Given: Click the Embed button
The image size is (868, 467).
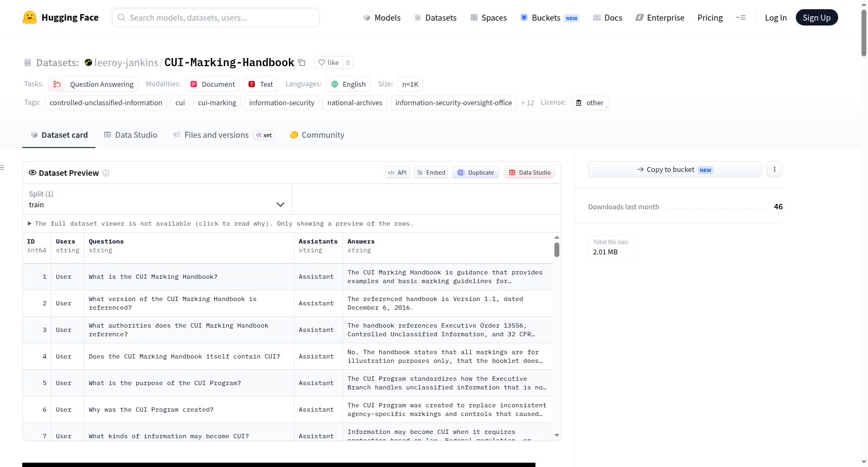Looking at the screenshot, I should 431,172.
